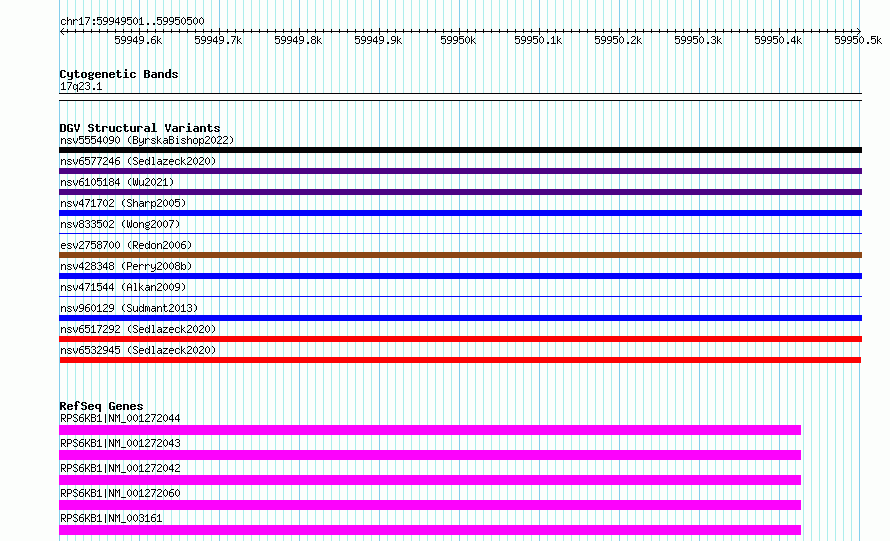This screenshot has width=890, height=541.
Task: Click the magenta NM_001272060 gene bar
Action: point(430,505)
